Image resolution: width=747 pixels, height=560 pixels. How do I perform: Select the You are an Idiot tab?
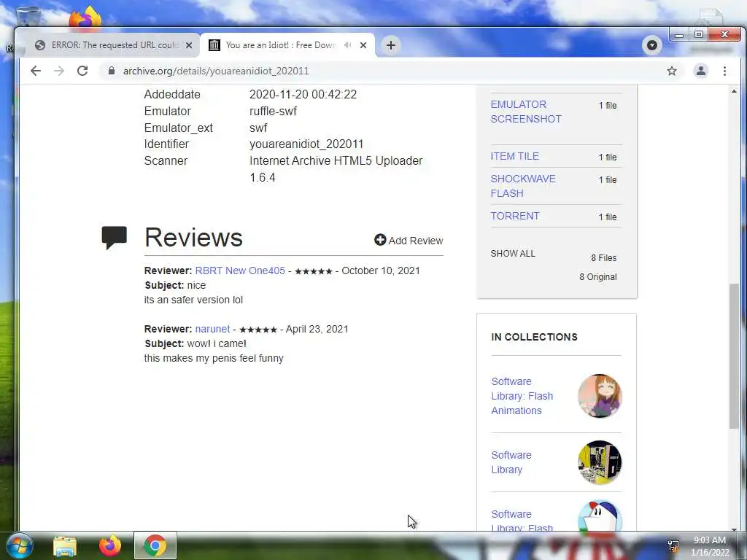287,45
